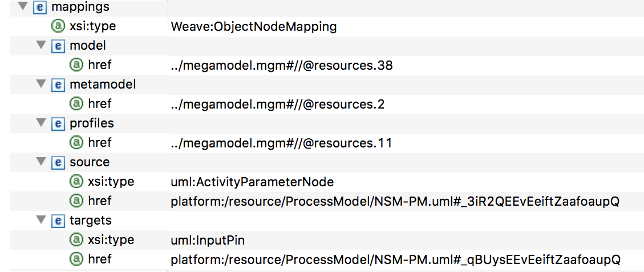Click the element icon beside metamodel

58,85
